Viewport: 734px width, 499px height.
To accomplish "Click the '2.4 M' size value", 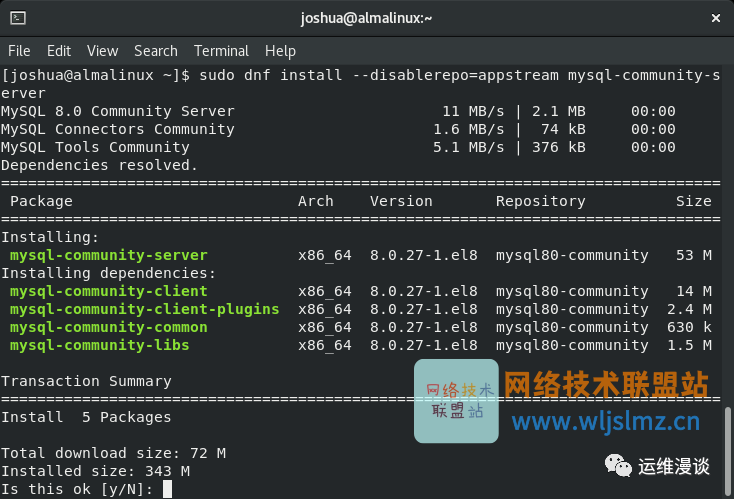I will point(689,309).
